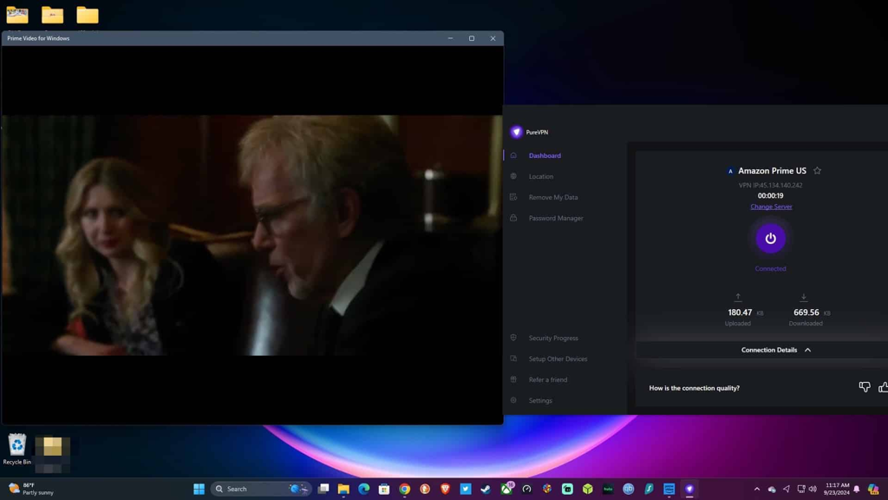This screenshot has width=888, height=500.
Task: Click the Refer a friend gift icon
Action: tap(514, 380)
